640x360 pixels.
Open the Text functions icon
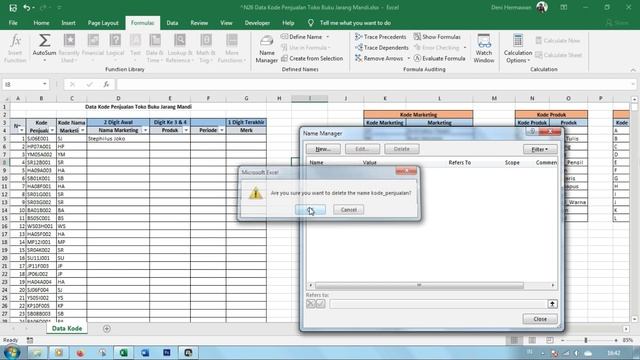pos(135,48)
